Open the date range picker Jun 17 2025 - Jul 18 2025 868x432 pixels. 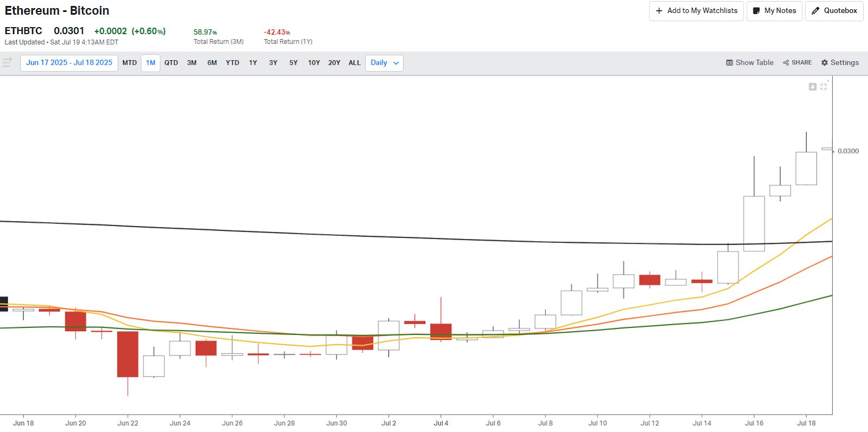[x=69, y=63]
